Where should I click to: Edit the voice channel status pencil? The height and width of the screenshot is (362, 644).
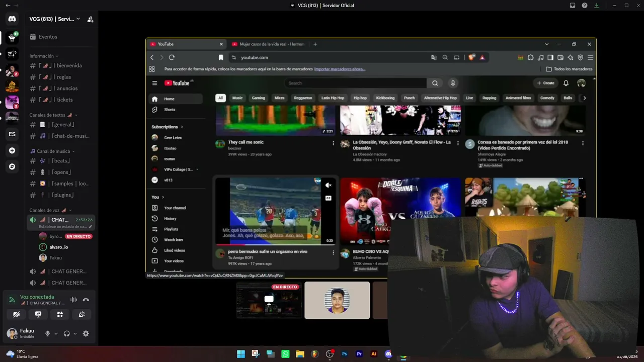(91, 227)
